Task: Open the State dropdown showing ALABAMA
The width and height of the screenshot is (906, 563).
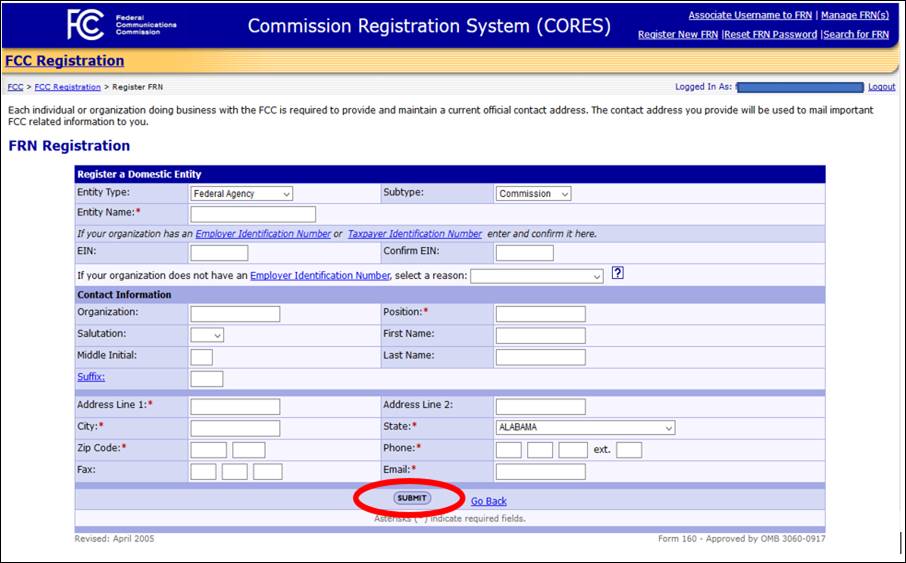Action: click(x=585, y=428)
